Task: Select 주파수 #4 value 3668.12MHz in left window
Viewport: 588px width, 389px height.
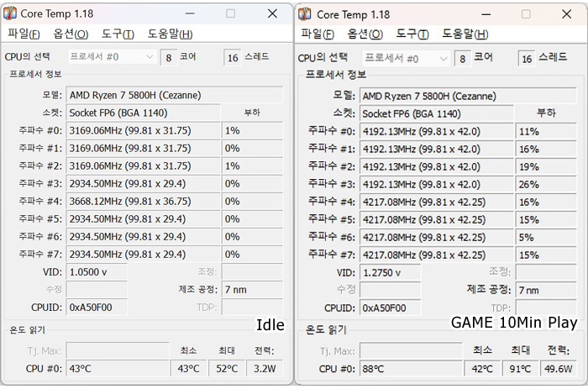Action: click(142, 202)
